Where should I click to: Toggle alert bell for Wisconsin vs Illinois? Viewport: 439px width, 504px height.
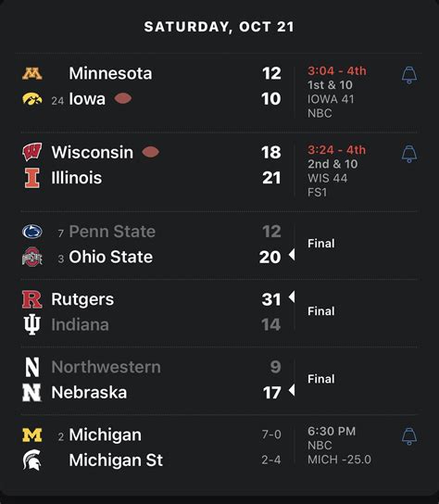coord(409,154)
